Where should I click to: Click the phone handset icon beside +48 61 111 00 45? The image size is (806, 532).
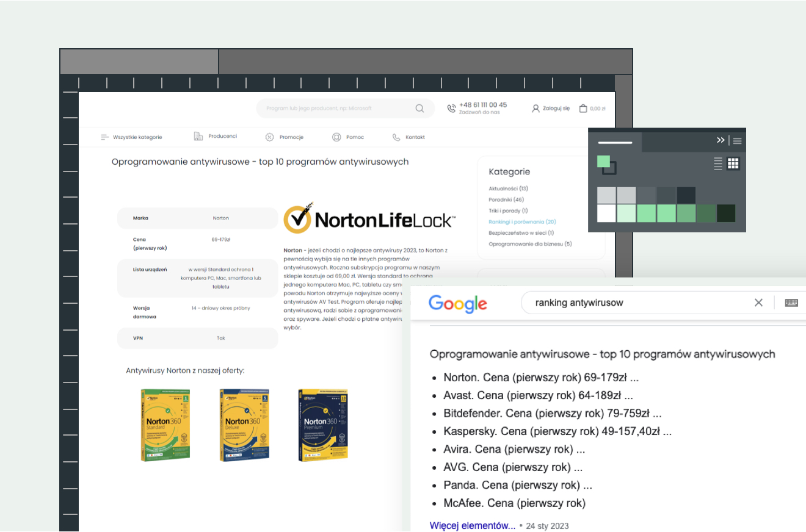pos(452,109)
